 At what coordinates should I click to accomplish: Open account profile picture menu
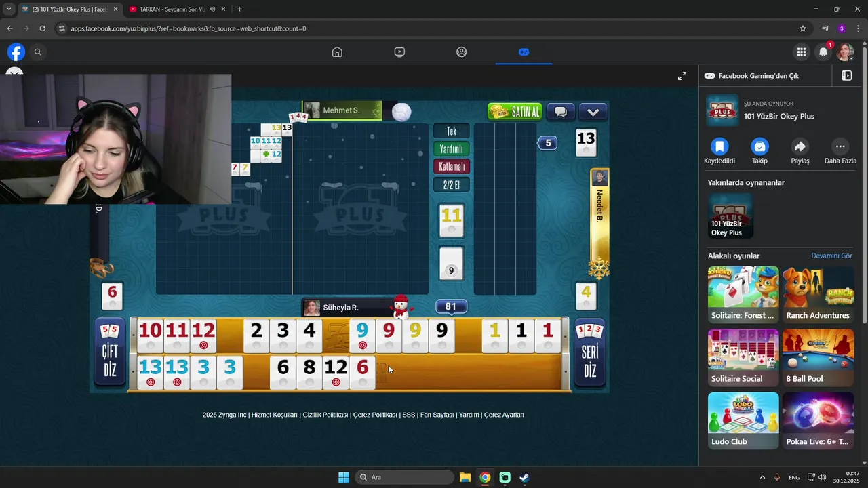[845, 52]
